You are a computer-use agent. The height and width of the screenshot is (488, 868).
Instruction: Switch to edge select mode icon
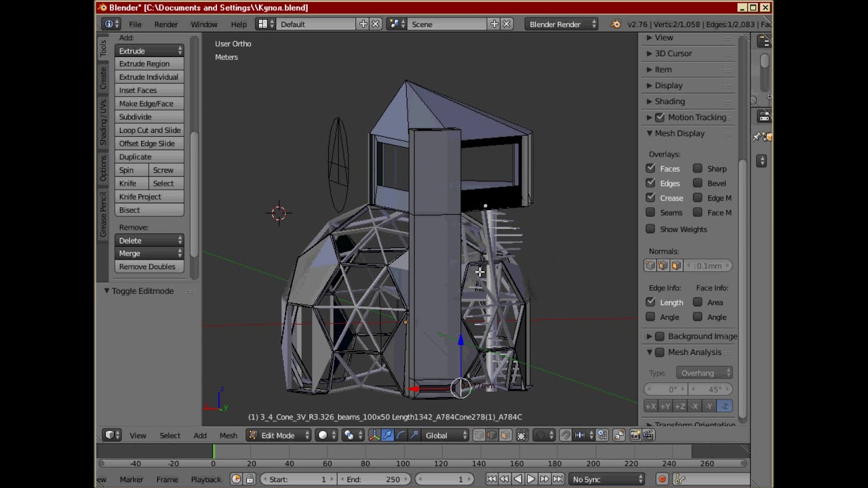[492, 435]
